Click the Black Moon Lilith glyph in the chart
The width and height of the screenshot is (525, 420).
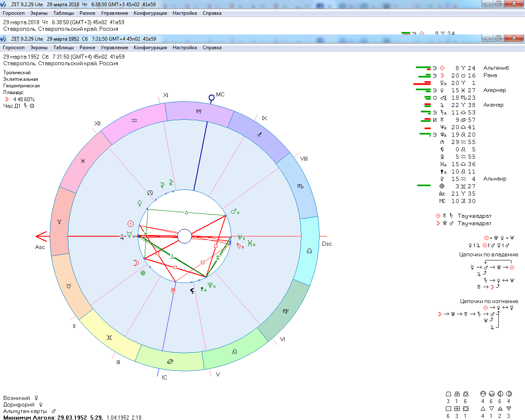[x=192, y=291]
